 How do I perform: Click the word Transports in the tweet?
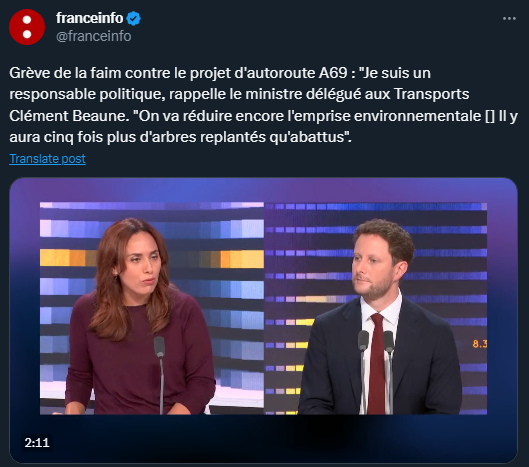click(431, 94)
